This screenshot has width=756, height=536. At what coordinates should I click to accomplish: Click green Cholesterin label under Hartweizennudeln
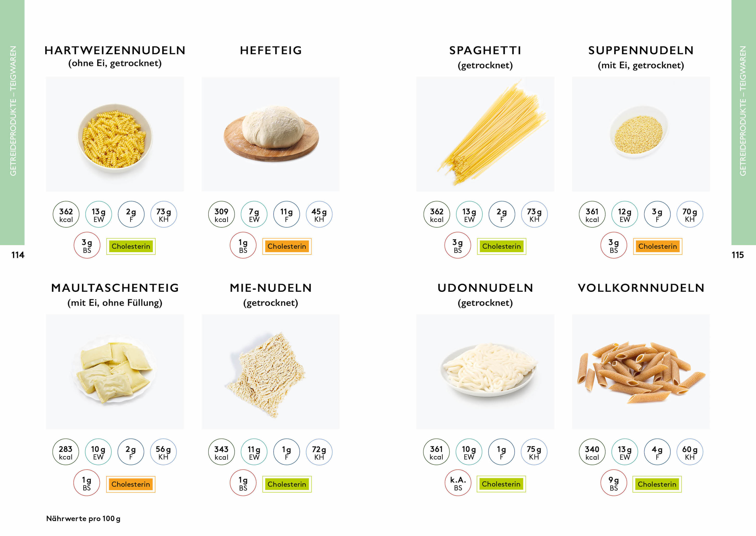(131, 246)
